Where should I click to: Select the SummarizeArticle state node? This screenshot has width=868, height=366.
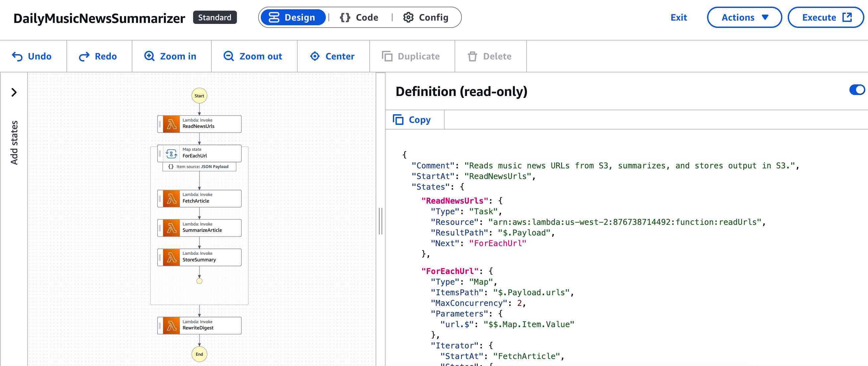pyautogui.click(x=199, y=228)
